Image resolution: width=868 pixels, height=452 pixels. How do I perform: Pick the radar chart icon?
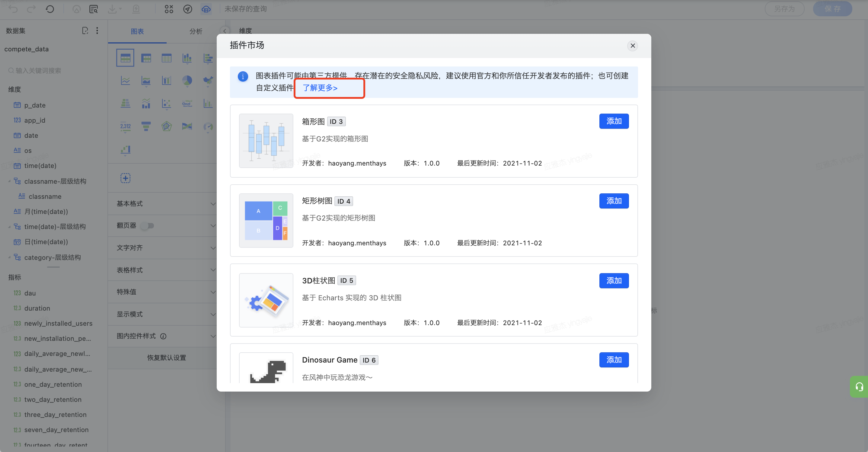pos(167,126)
